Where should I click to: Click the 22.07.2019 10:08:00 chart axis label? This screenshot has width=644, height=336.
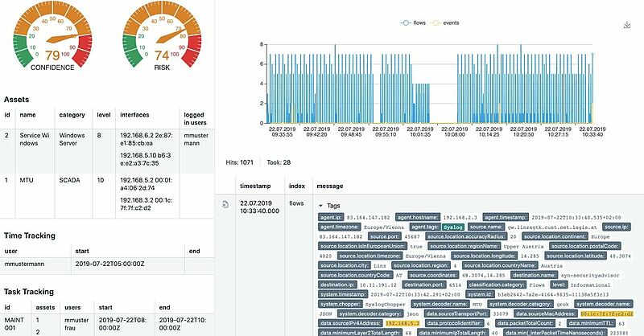(455, 132)
